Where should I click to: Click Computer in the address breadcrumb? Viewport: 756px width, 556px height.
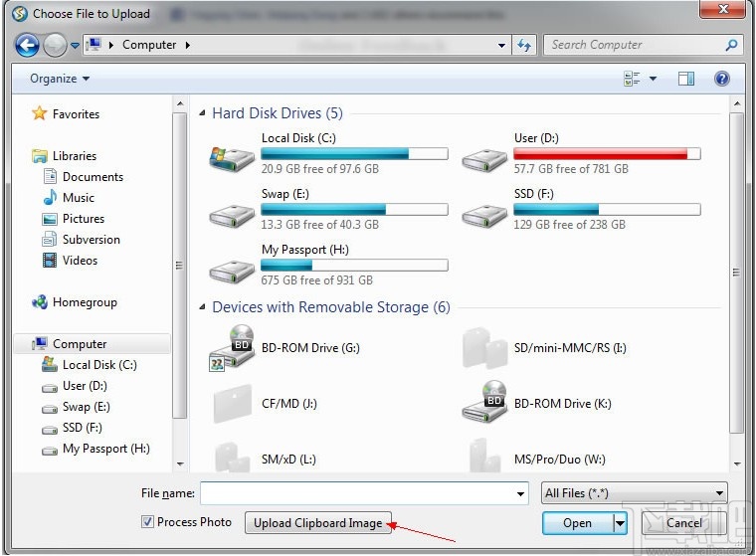click(149, 45)
